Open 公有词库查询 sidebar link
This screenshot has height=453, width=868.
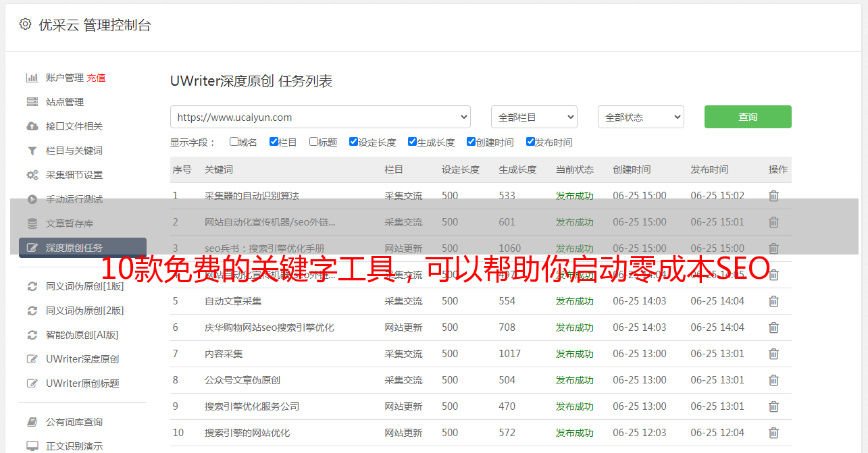(74, 422)
